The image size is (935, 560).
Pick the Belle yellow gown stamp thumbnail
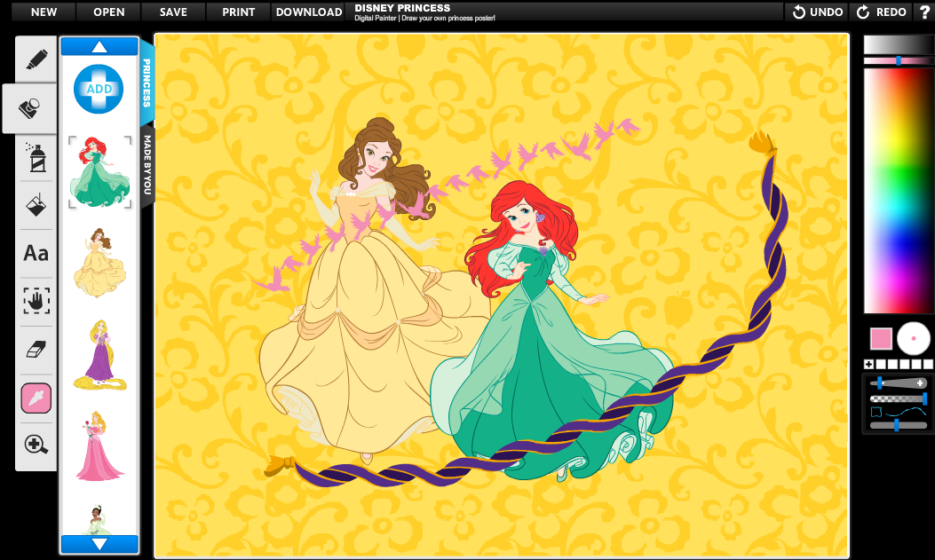pyautogui.click(x=99, y=263)
